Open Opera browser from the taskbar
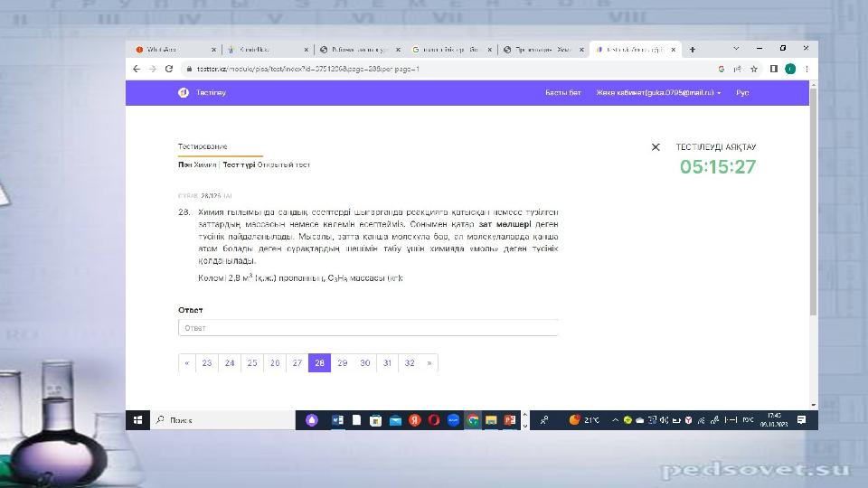 tap(434, 420)
